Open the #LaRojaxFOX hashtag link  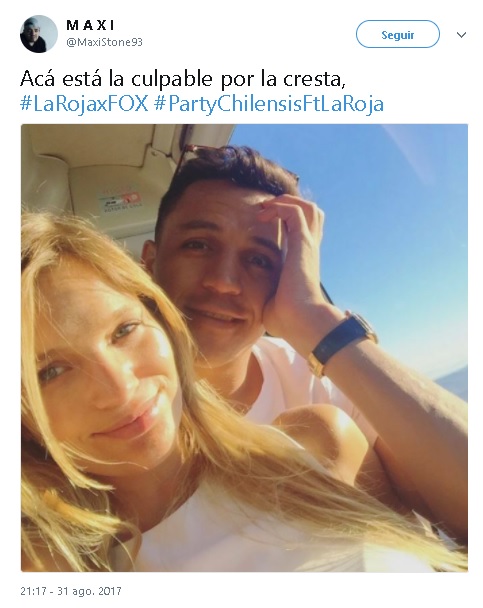(x=84, y=104)
